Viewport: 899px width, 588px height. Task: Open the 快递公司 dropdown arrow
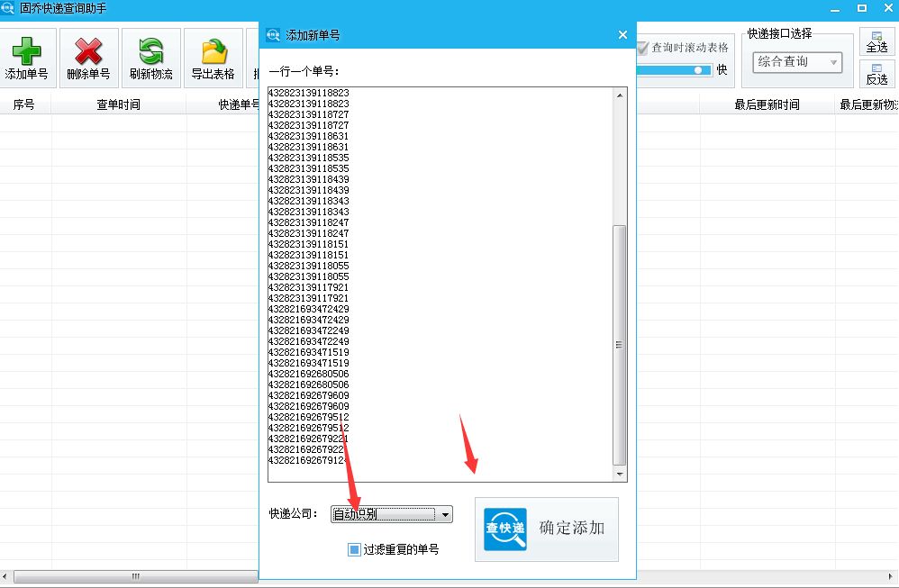tap(445, 513)
